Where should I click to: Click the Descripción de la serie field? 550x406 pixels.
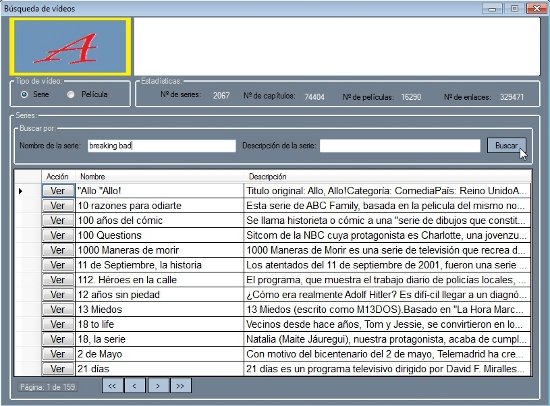coord(400,146)
